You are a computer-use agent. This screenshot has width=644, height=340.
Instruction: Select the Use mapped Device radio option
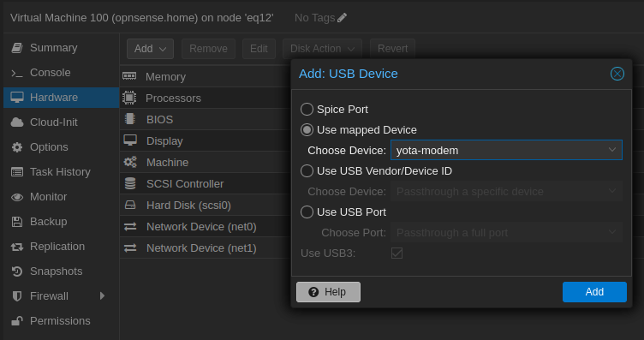coord(307,130)
